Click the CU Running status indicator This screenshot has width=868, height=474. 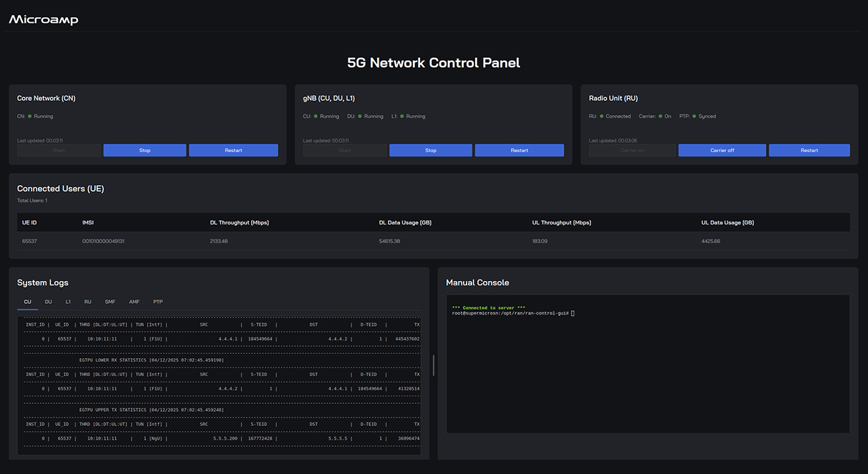(x=314, y=116)
